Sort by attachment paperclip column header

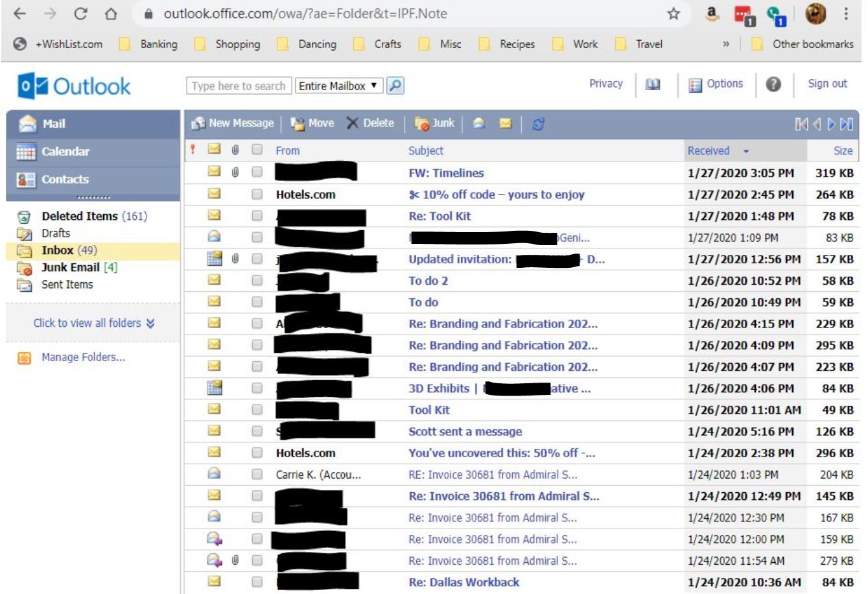[x=235, y=150]
